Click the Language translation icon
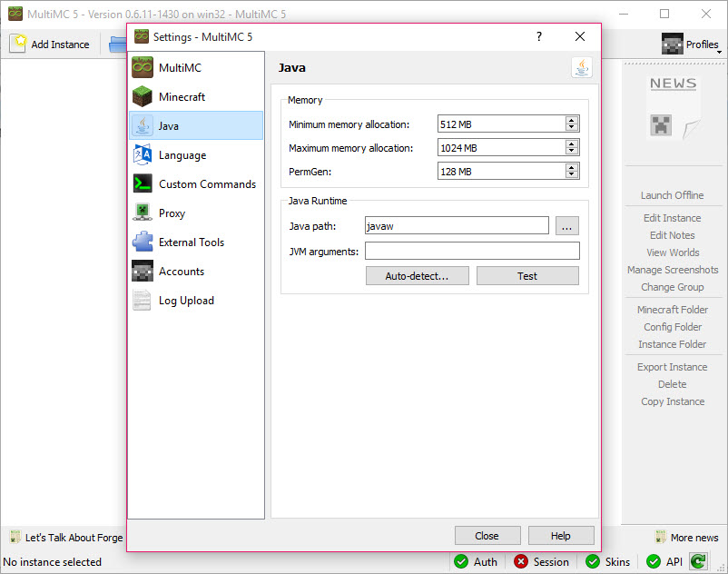The image size is (728, 574). point(143,154)
